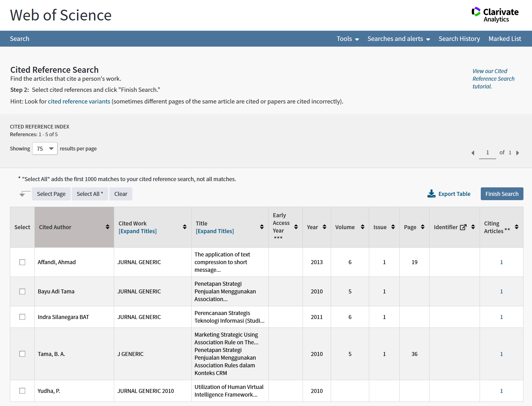
Task: Click the page value 19 cell
Action: pyautogui.click(x=414, y=262)
